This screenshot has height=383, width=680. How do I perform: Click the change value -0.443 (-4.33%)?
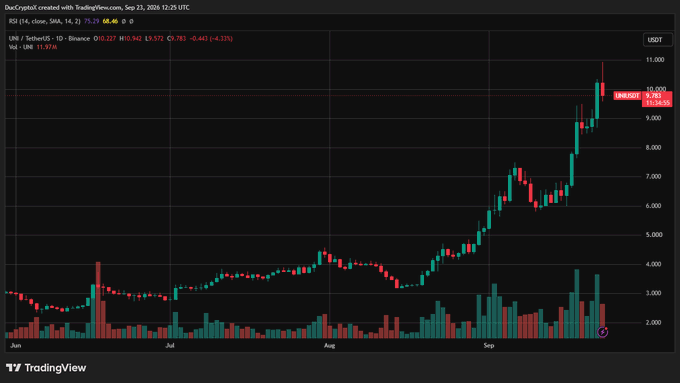click(211, 39)
